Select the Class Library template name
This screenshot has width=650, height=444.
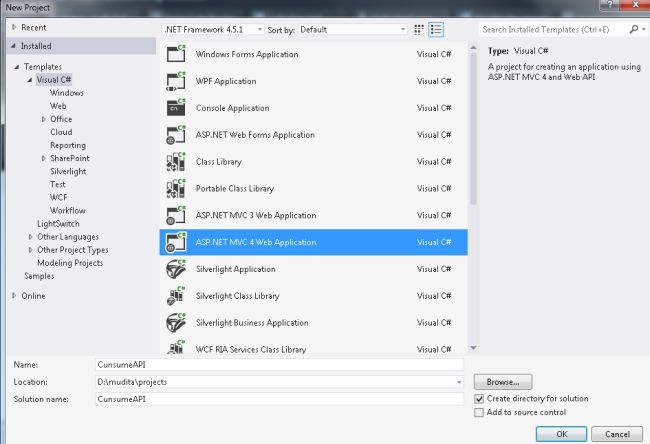click(x=218, y=162)
